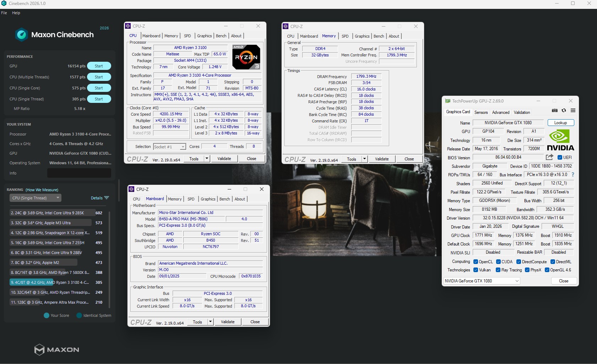Click the Core Speed value 4200.15 MHz
Screen dimensions: 597x364
click(x=171, y=114)
